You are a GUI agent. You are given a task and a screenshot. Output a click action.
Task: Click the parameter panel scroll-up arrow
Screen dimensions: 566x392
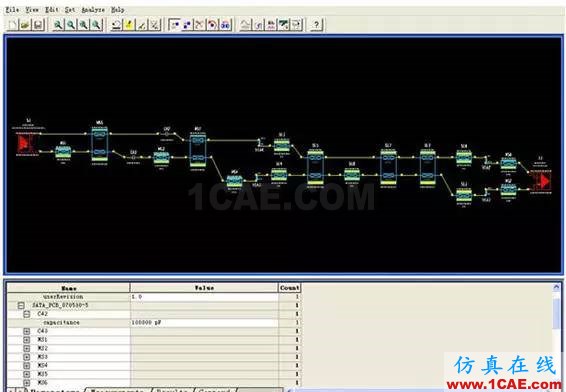[556, 288]
